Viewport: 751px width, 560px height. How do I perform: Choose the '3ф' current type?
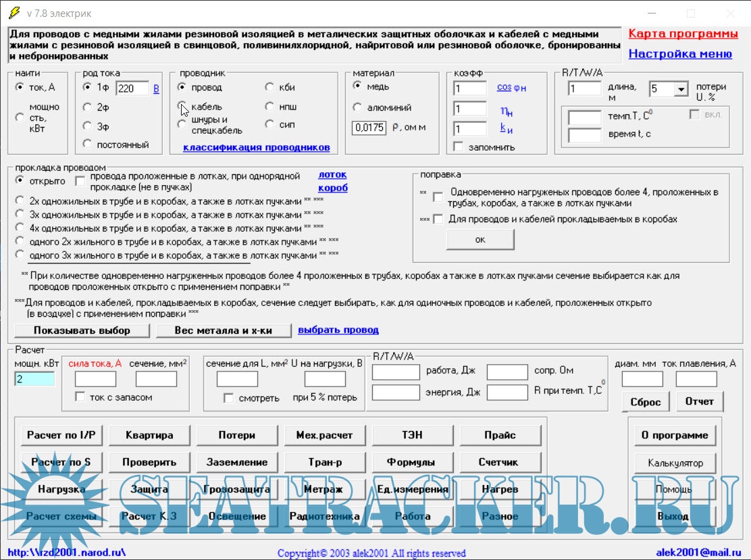pyautogui.click(x=87, y=125)
